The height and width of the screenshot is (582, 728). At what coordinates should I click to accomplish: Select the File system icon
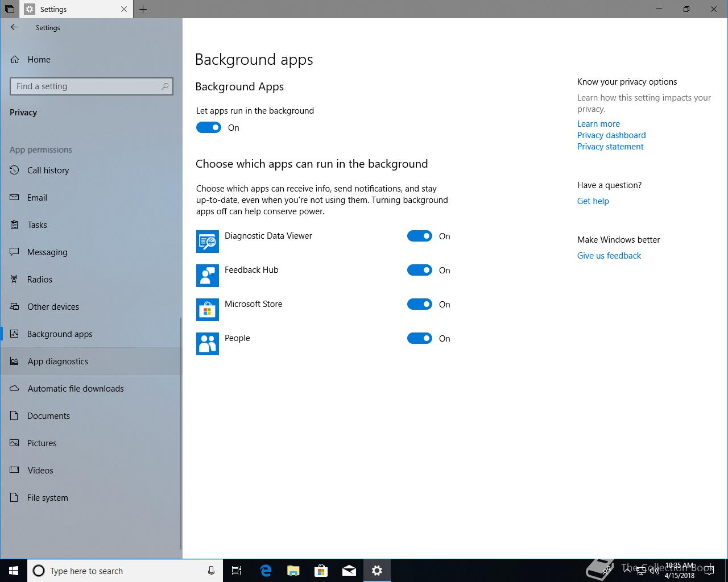tap(15, 497)
